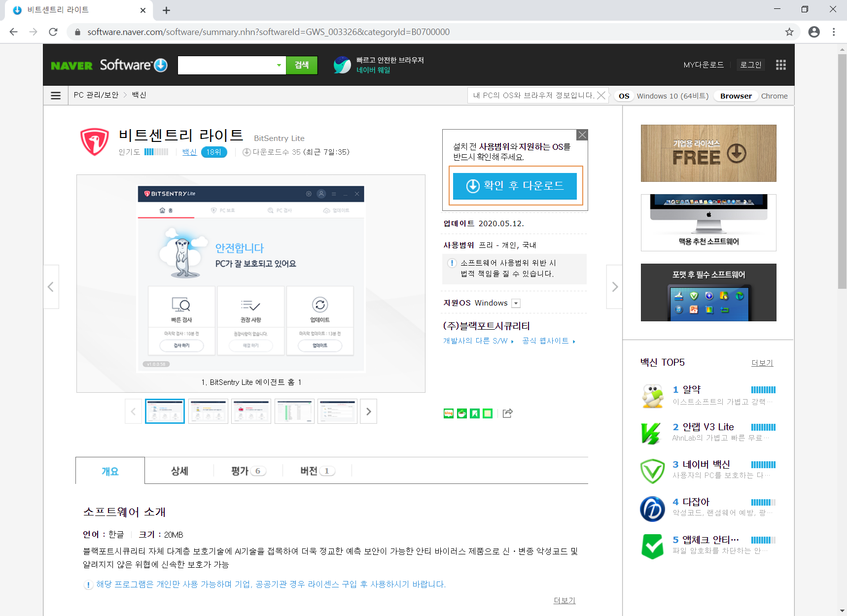Share to Naver cafe icon
847x616 pixels.
click(x=462, y=413)
